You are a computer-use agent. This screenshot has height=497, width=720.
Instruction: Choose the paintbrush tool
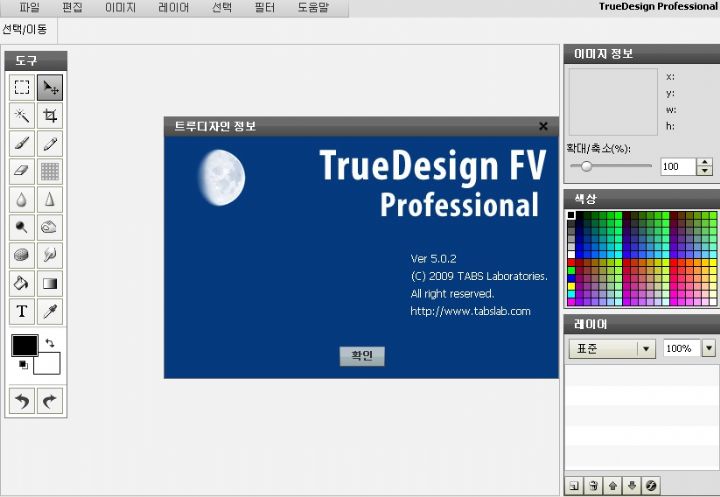[22, 144]
